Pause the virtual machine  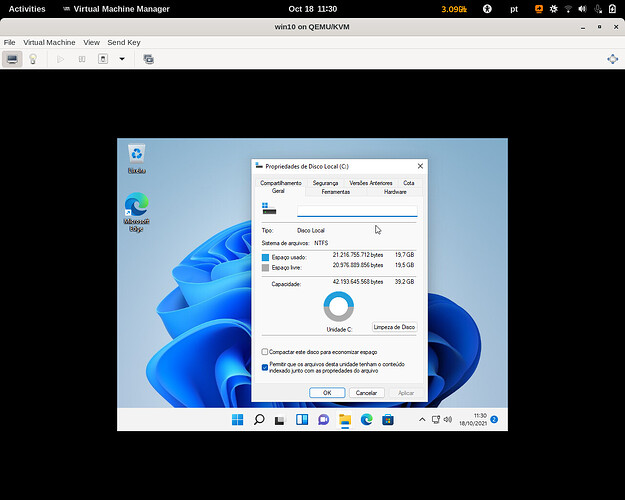click(82, 59)
